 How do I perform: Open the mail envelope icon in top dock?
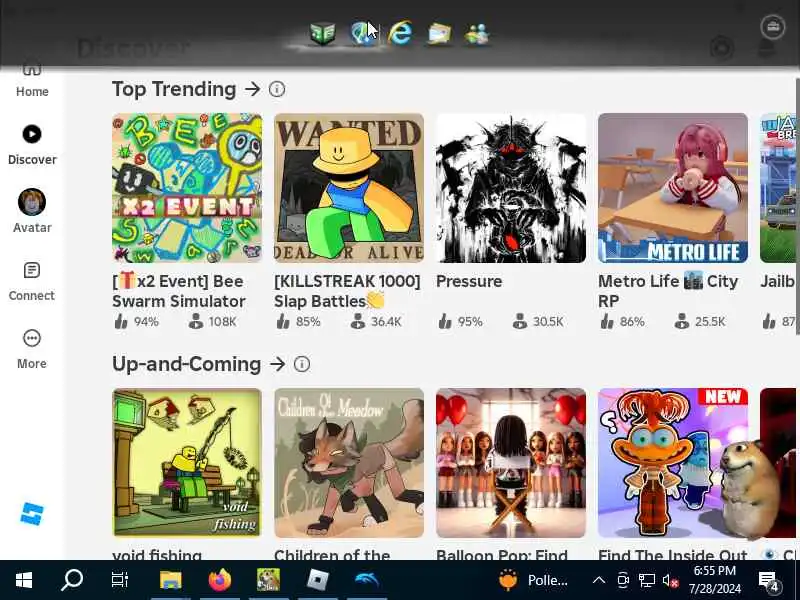pyautogui.click(x=439, y=34)
